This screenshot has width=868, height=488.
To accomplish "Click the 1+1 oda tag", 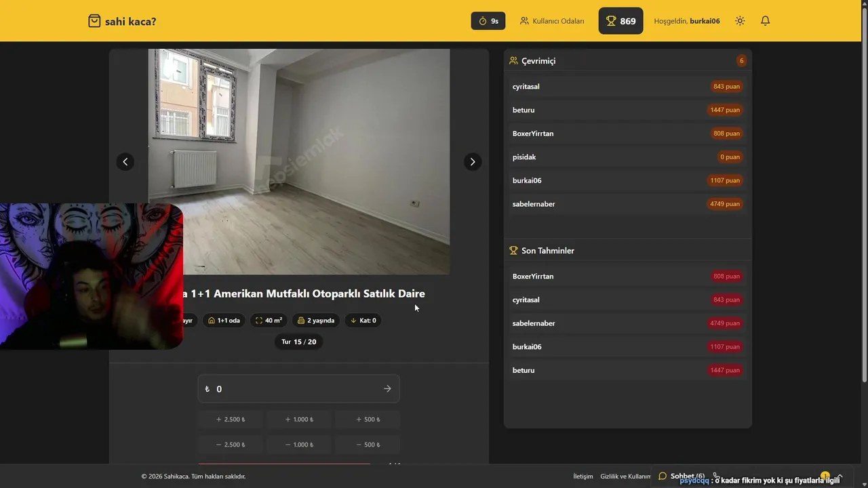I will (224, 321).
